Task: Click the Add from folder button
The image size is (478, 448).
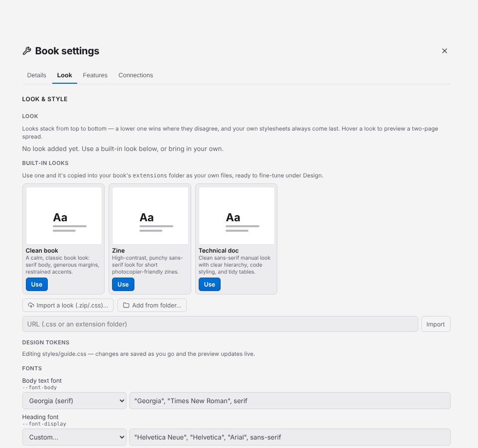Action: (x=152, y=305)
